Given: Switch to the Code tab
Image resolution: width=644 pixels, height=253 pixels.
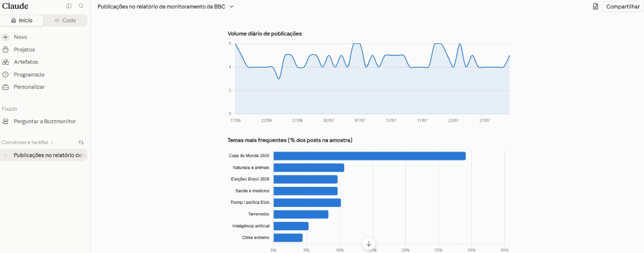Looking at the screenshot, I should coord(65,20).
